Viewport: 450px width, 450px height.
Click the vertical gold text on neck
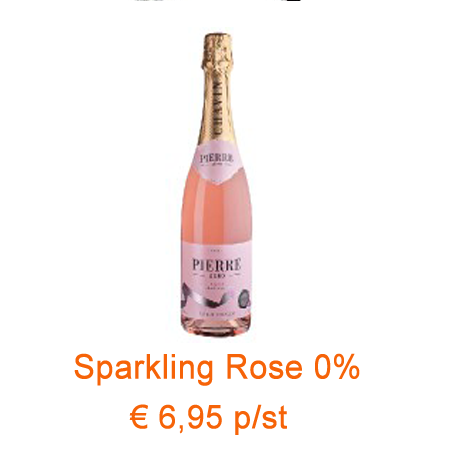217,107
